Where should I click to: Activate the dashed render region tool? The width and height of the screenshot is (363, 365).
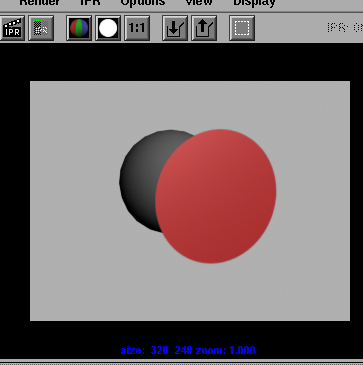point(242,28)
